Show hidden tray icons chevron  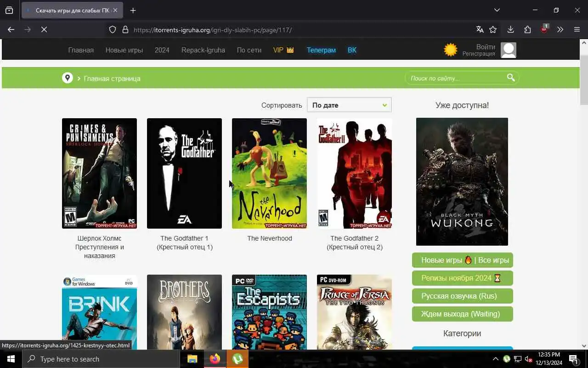coord(495,359)
